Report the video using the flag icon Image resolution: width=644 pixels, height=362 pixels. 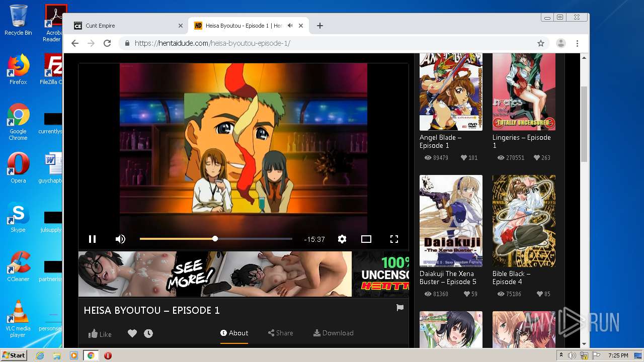[400, 308]
